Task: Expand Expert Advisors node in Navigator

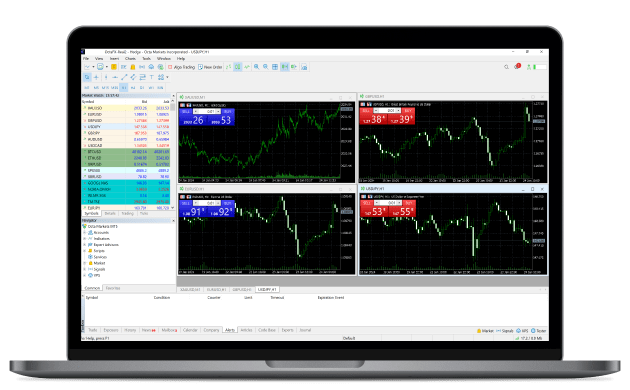Action: [85, 245]
